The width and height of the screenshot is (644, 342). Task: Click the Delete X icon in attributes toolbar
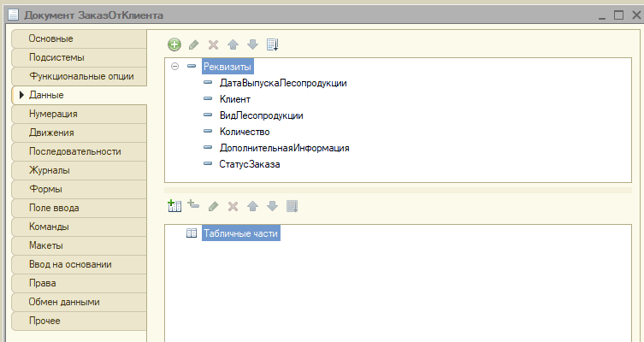214,44
